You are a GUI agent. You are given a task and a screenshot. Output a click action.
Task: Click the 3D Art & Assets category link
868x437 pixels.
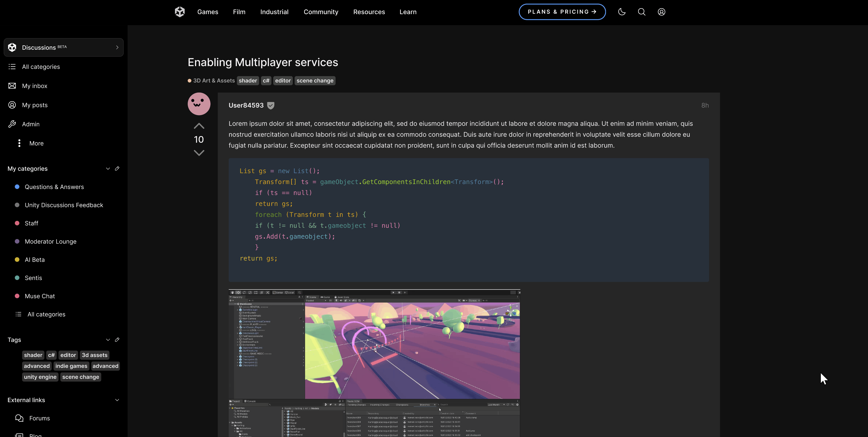click(x=214, y=81)
